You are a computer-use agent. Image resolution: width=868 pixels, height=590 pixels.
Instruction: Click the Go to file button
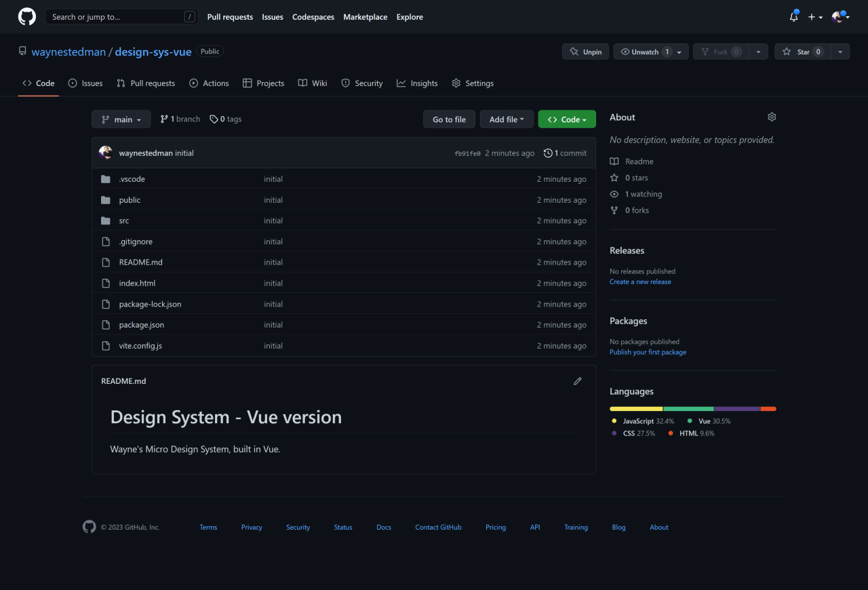click(x=449, y=119)
